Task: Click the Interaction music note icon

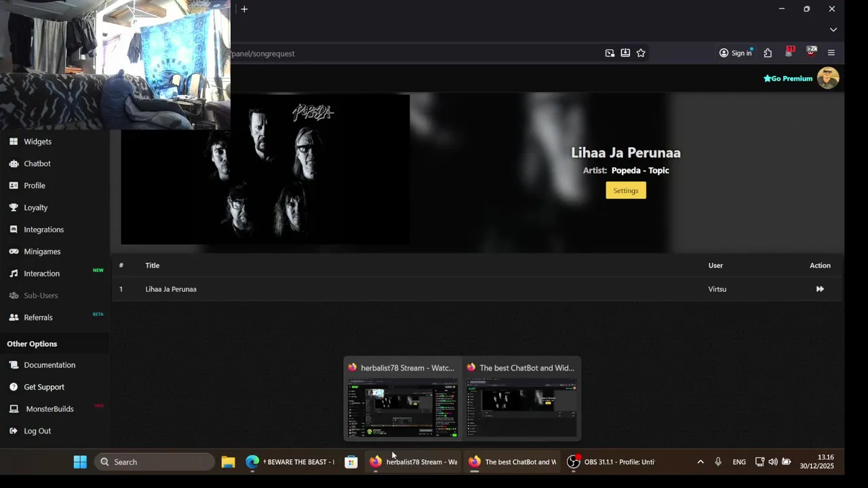Action: point(14,274)
